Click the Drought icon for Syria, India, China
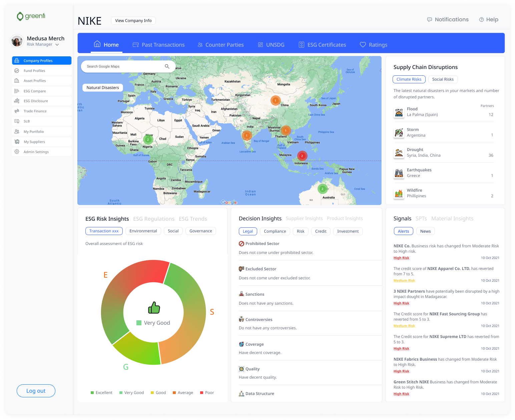The image size is (515, 420). [x=399, y=153]
